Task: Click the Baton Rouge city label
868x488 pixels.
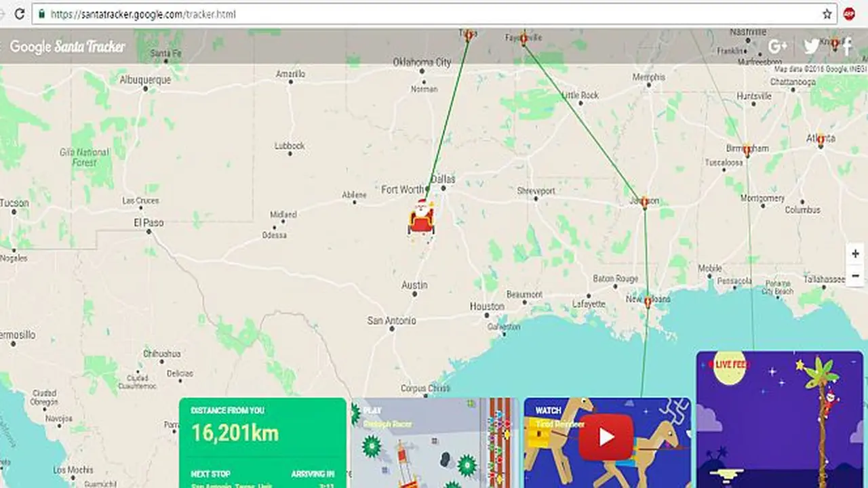Action: (616, 279)
